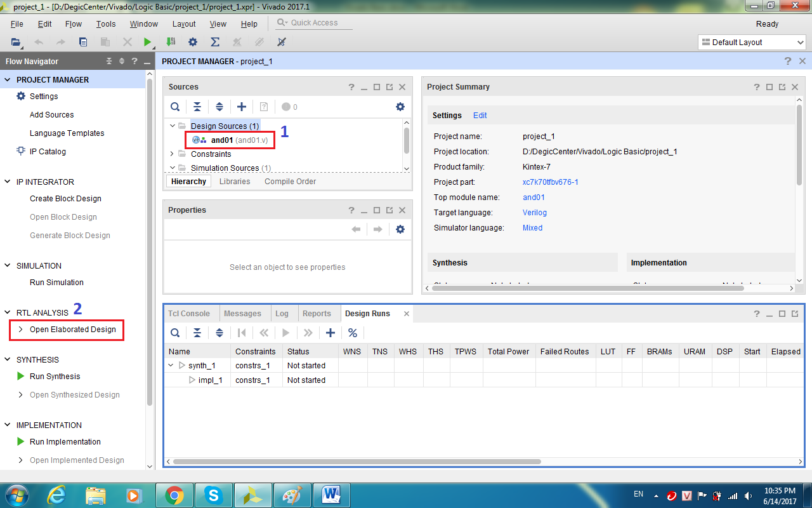812x508 pixels.
Task: Click Design Runs horizontal scrollbar
Action: pos(357,462)
